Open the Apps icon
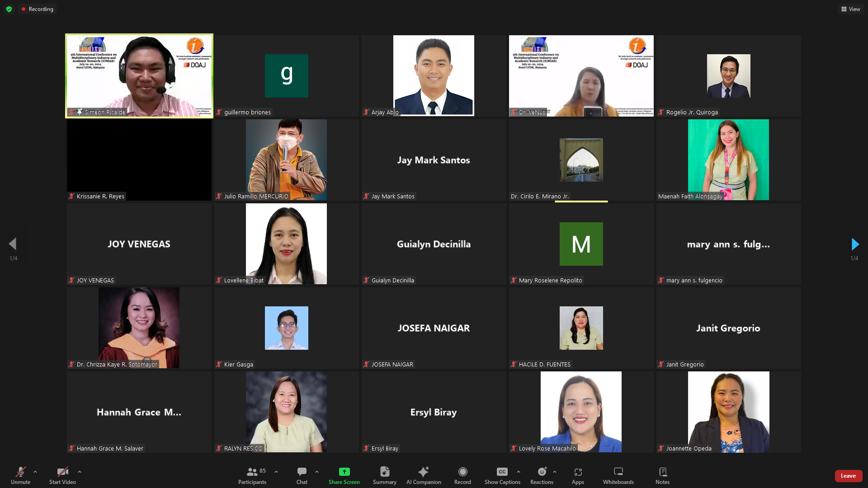This screenshot has width=868, height=488. tap(578, 472)
